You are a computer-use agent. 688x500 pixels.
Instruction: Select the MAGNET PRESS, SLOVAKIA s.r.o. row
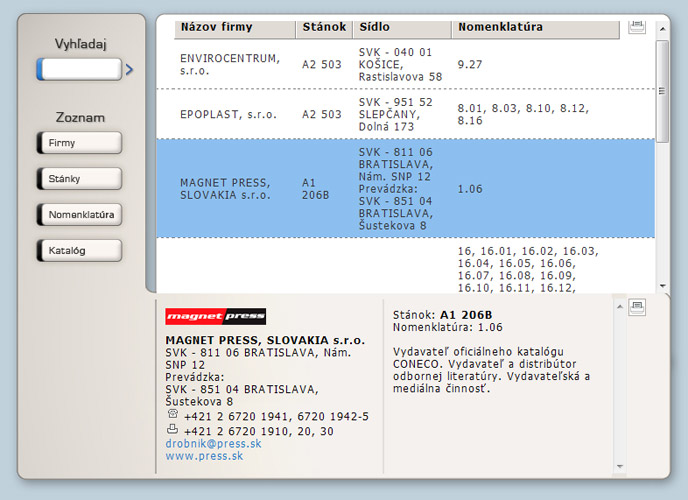tap(405, 189)
